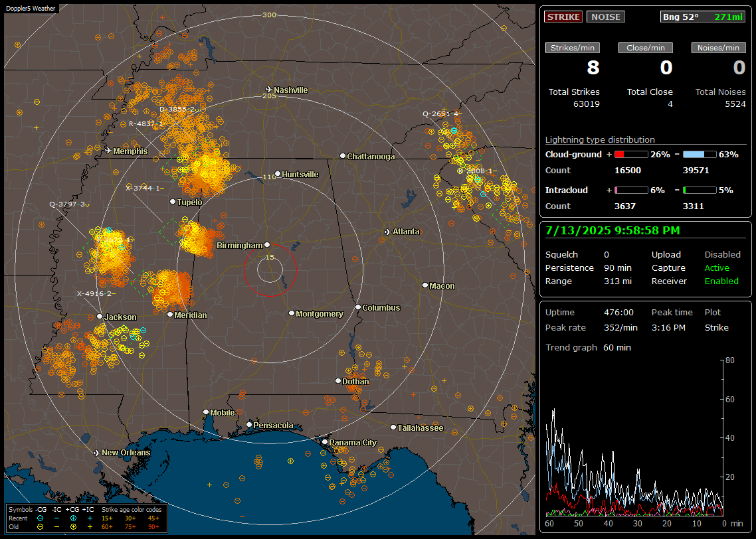Select the Pensacola city marker

point(249,424)
